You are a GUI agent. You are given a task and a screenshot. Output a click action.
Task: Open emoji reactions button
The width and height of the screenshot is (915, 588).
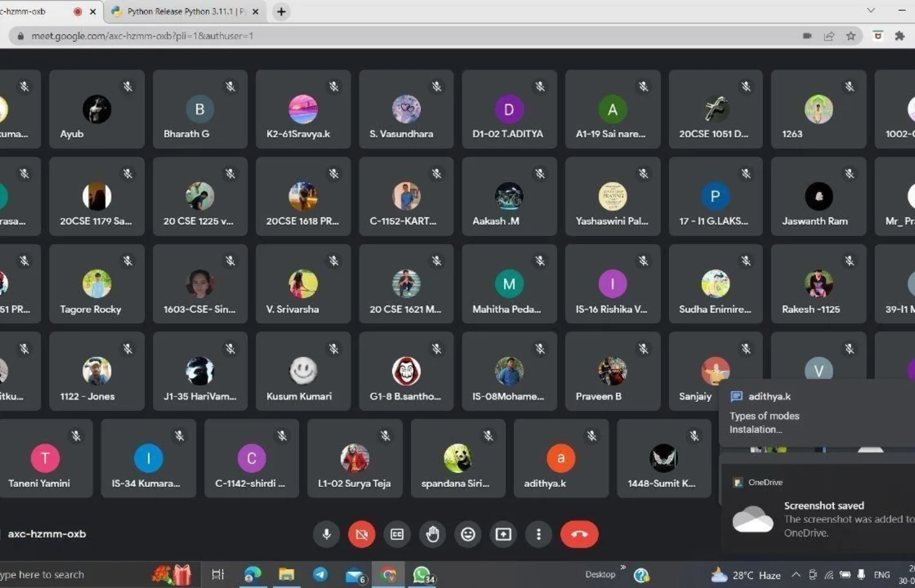click(468, 534)
